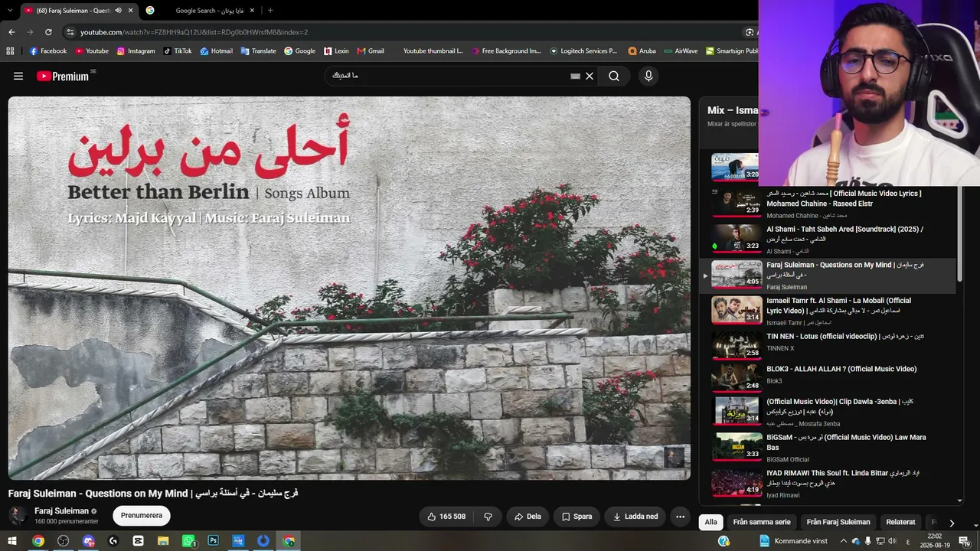Image resolution: width=980 pixels, height=551 pixels.
Task: Open the TikTok bookmark
Action: pyautogui.click(x=178, y=51)
